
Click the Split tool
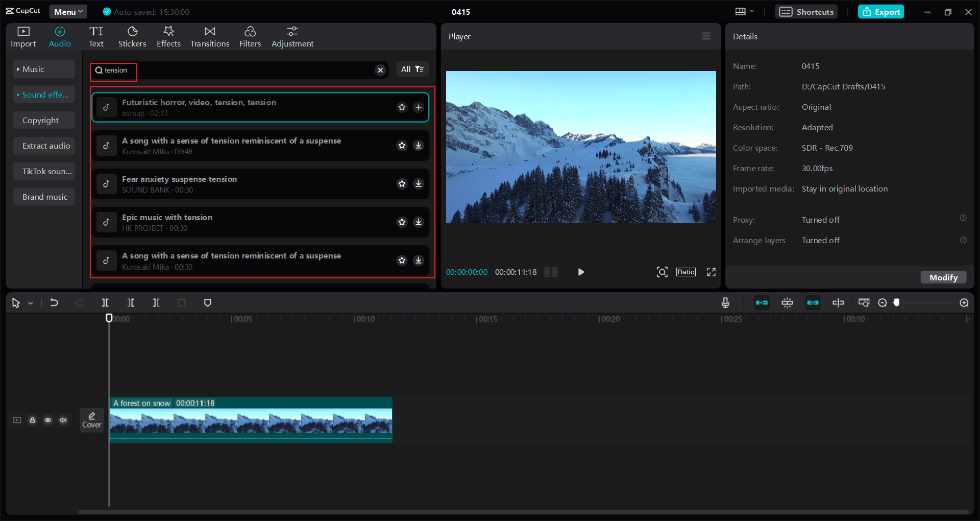click(x=105, y=303)
